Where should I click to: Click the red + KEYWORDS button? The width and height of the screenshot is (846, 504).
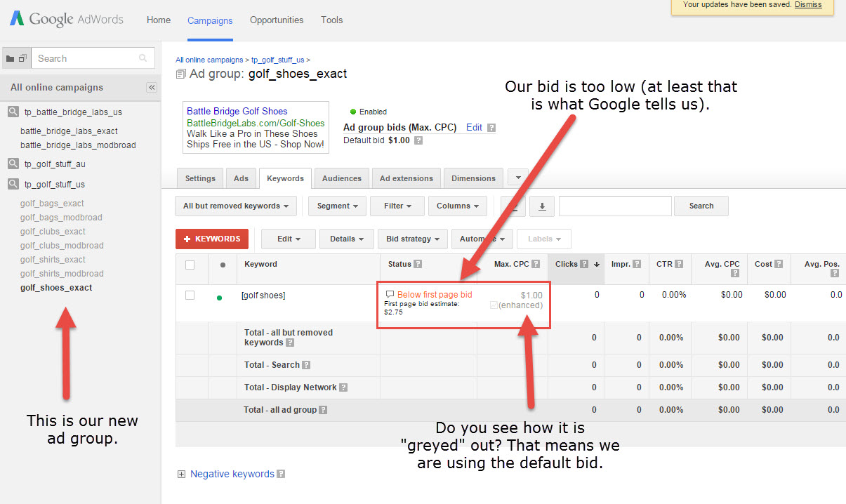pos(212,239)
